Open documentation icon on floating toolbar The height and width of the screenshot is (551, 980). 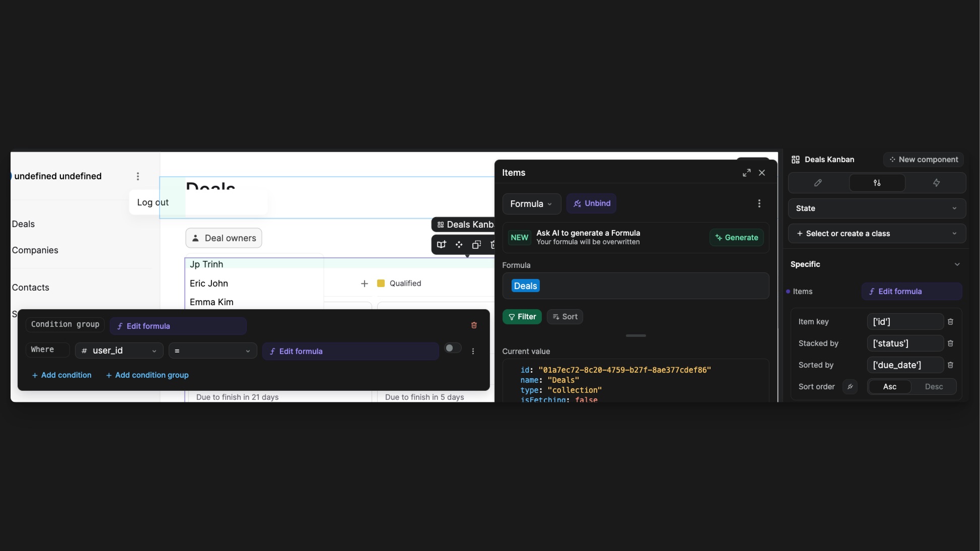point(441,244)
